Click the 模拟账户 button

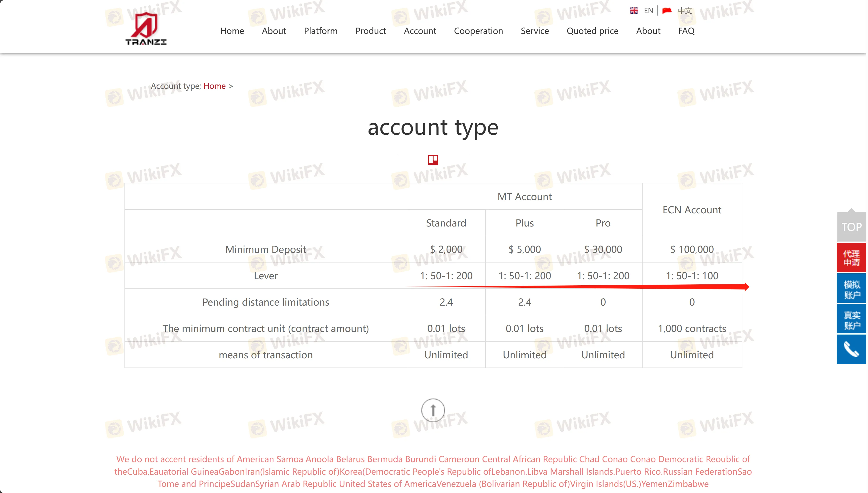coord(851,288)
